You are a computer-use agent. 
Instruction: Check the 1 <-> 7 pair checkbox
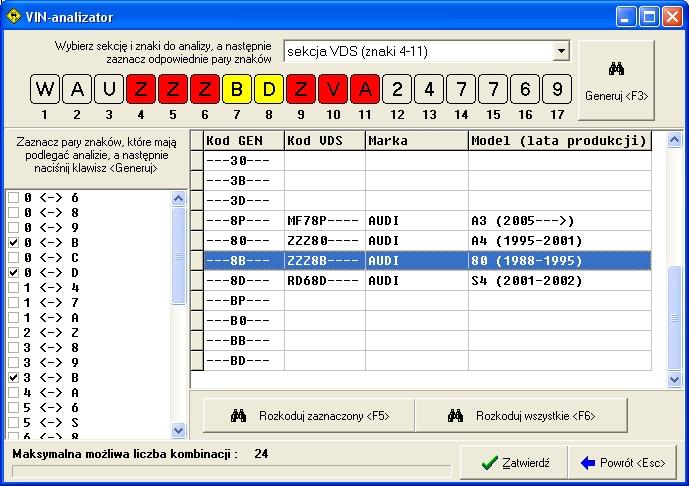(14, 302)
